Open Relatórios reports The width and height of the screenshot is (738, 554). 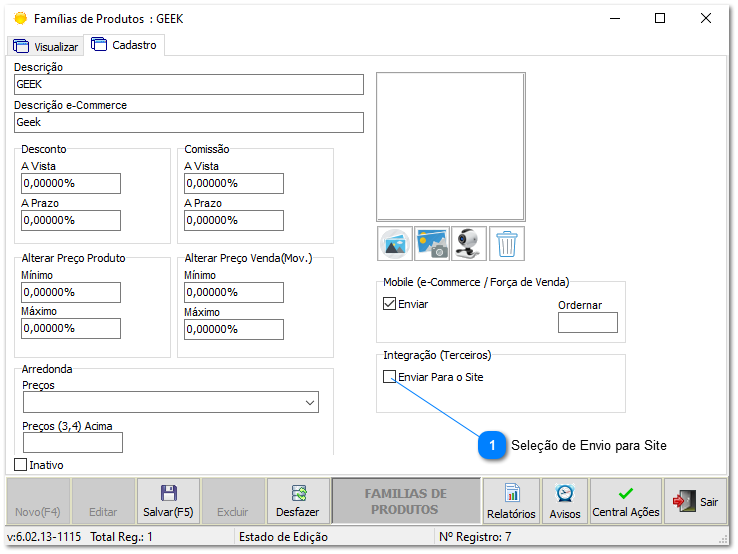(511, 501)
